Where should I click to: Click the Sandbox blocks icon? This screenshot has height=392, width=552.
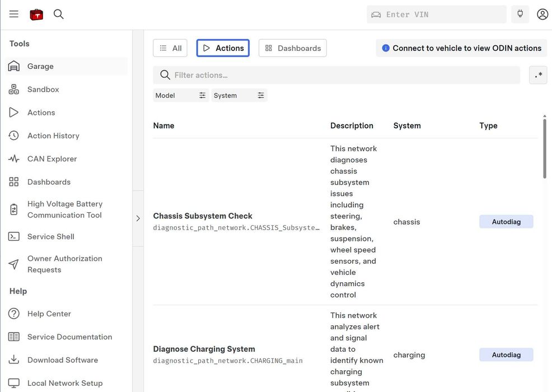14,90
